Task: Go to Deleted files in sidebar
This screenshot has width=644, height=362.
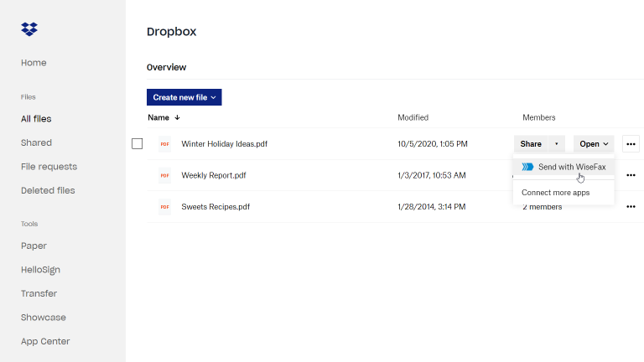Action: tap(48, 190)
